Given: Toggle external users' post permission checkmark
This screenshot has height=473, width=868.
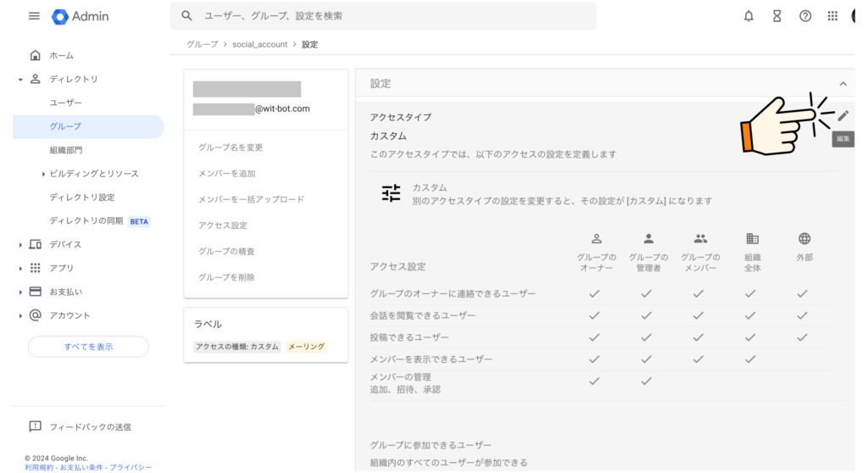Looking at the screenshot, I should (x=804, y=337).
